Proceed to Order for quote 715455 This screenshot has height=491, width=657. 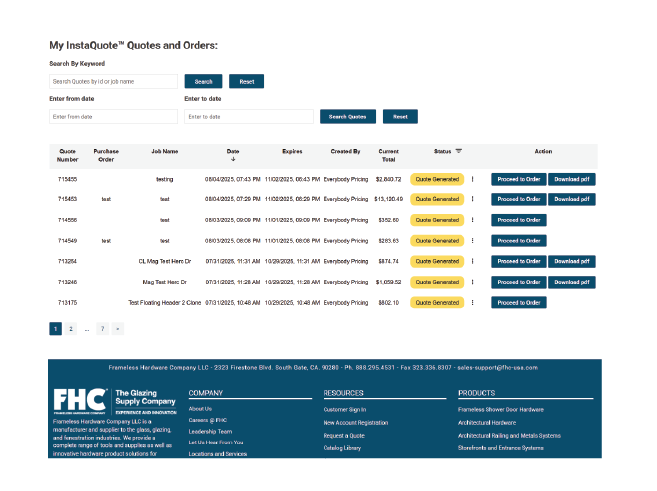[519, 179]
